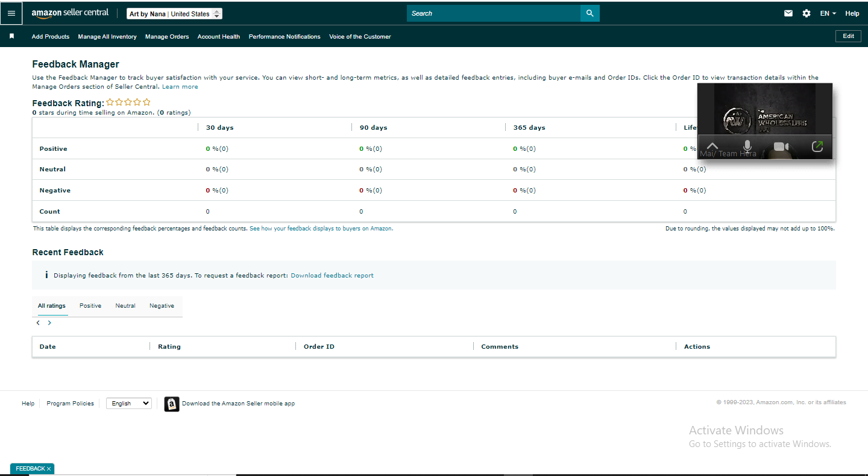This screenshot has height=476, width=868.
Task: Open the Art by Nana account selector
Action: [174, 14]
